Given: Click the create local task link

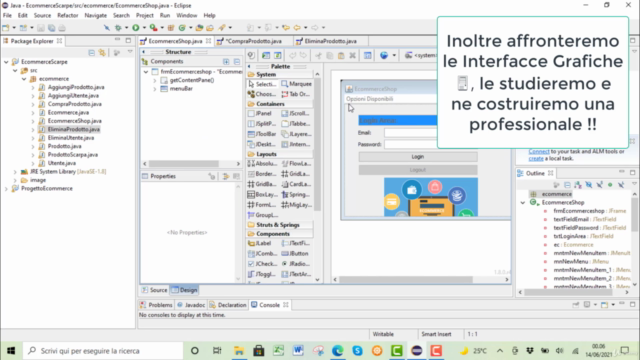Looking at the screenshot, I should pos(536,158).
